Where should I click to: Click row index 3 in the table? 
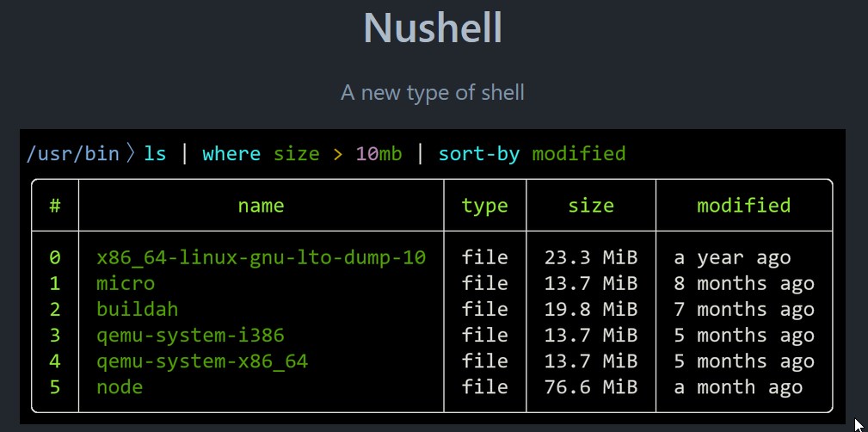(x=55, y=335)
